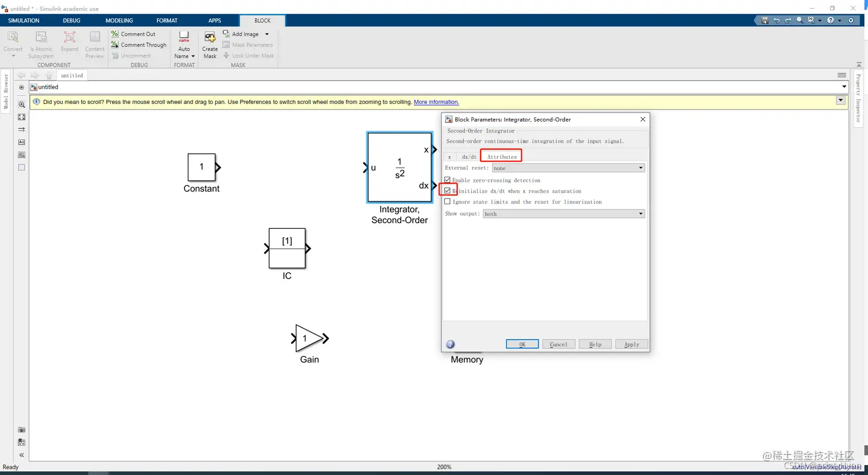Click the Redo arrow icon
The width and height of the screenshot is (868, 475).
point(788,20)
